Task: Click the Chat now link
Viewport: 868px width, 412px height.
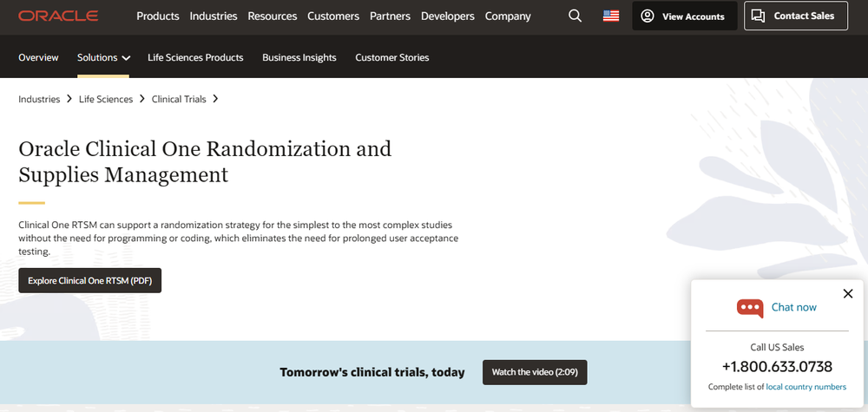Action: 794,307
